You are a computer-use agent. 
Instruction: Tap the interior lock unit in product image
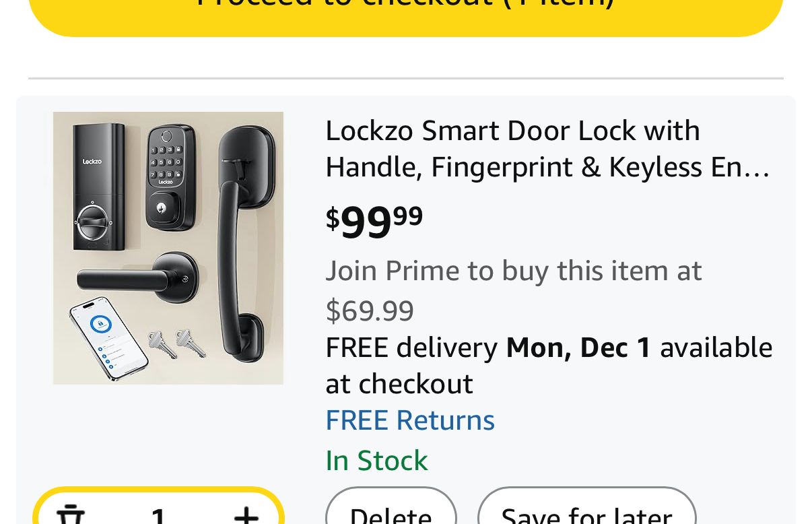[x=98, y=187]
